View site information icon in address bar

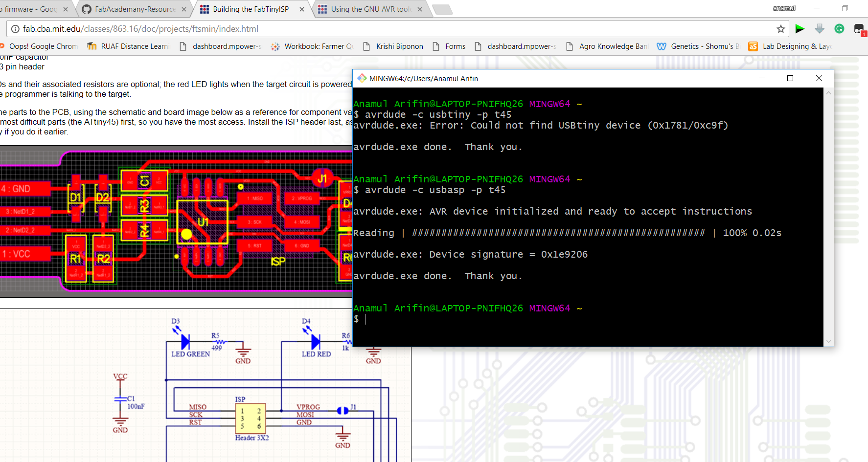click(x=15, y=29)
